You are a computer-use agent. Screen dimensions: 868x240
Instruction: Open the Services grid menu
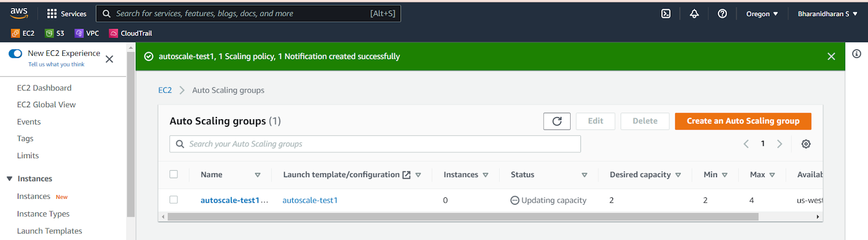tap(67, 14)
